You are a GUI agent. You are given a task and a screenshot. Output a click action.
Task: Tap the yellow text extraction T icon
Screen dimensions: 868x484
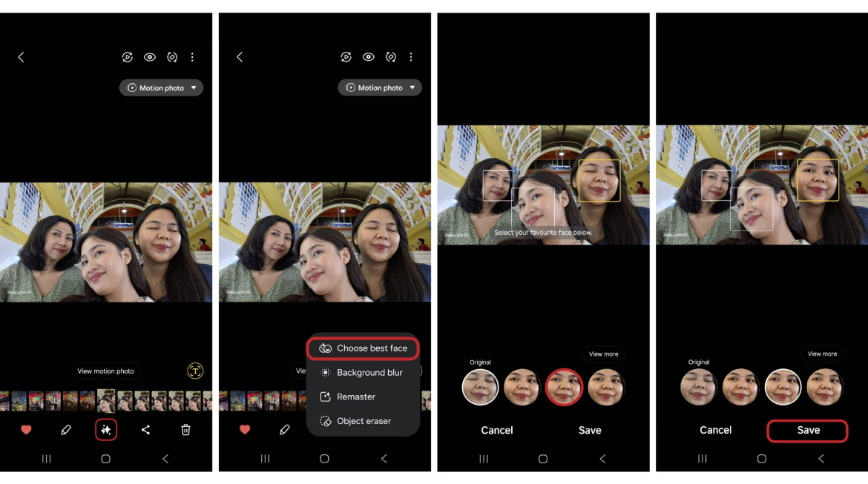coord(195,371)
